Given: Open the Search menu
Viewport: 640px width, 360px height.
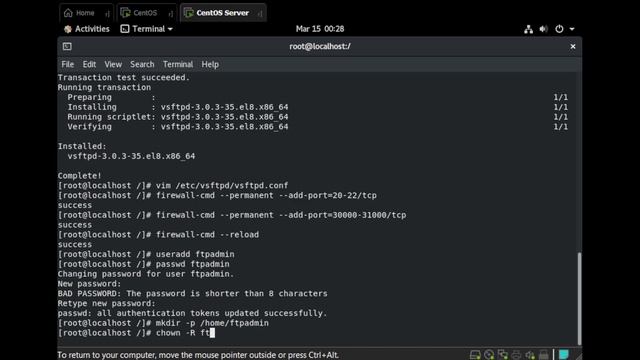Looking at the screenshot, I should click(142, 64).
